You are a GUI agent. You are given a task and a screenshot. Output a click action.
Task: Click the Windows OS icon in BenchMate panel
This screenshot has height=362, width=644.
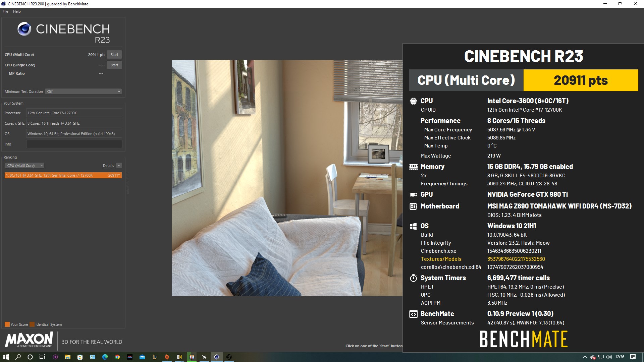click(414, 226)
